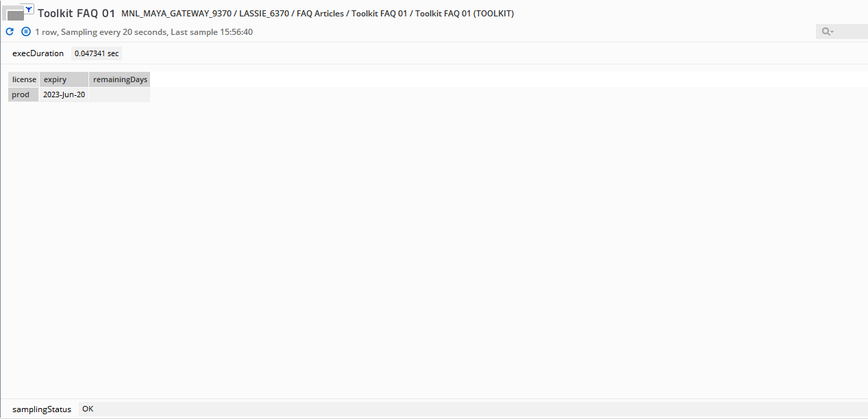The width and height of the screenshot is (868, 419).
Task: Click the sampling info status text
Action: point(144,32)
